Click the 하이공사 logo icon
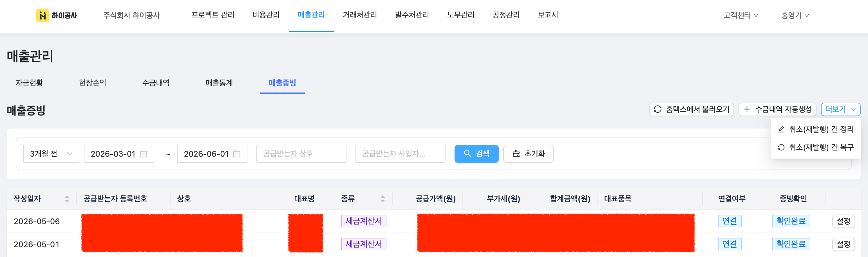Image resolution: width=868 pixels, height=257 pixels. tap(42, 15)
